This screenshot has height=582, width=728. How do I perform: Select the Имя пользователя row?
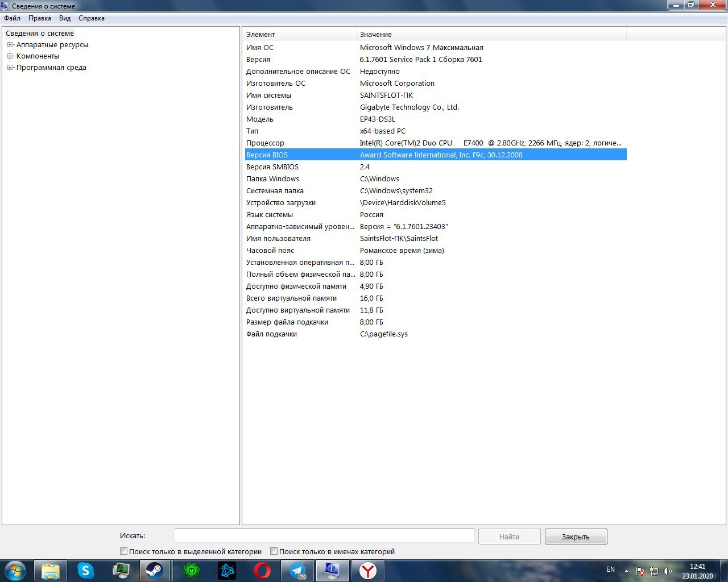click(x=436, y=239)
